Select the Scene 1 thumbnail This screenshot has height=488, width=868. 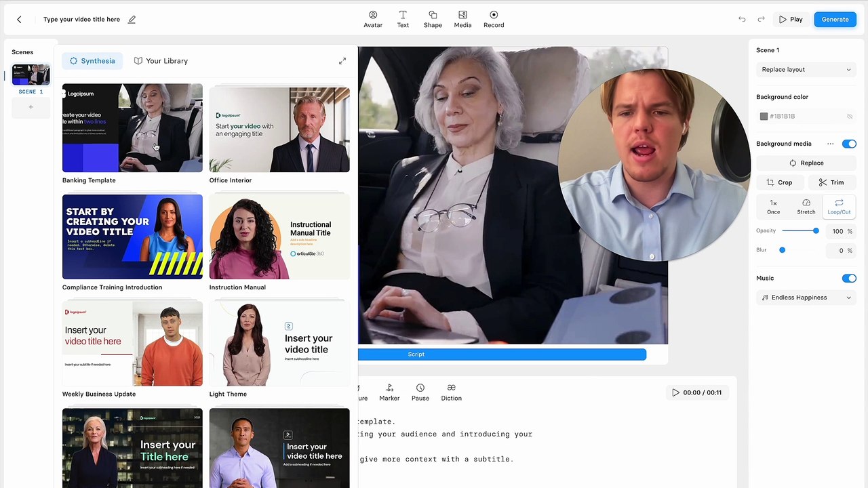31,75
